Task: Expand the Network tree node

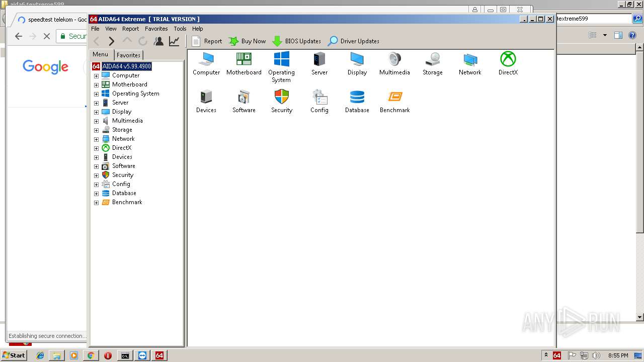Action: coord(97,139)
